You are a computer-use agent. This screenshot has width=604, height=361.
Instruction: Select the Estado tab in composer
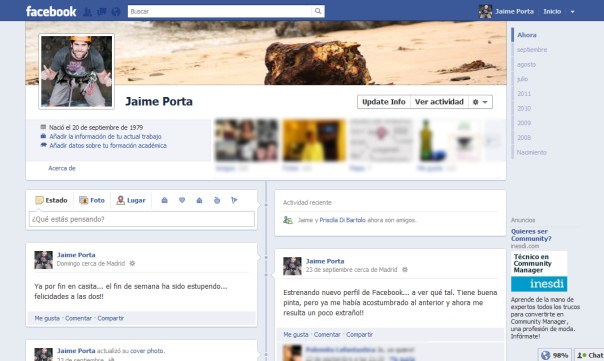click(x=51, y=200)
